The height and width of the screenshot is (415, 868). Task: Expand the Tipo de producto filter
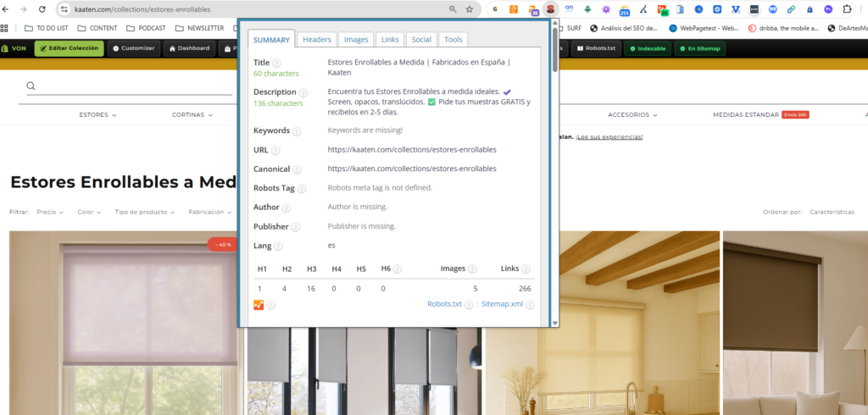[146, 213]
